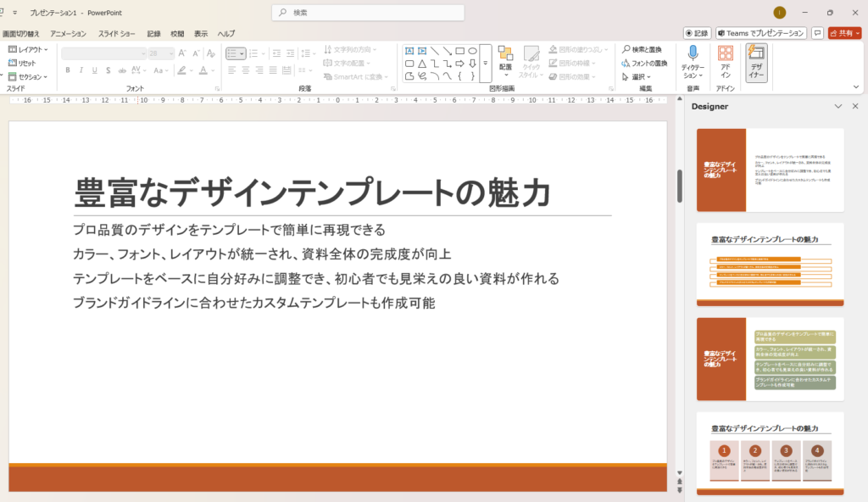Viewport: 868px width, 502px height.
Task: Toggle Bold text formatting
Action: click(x=68, y=70)
